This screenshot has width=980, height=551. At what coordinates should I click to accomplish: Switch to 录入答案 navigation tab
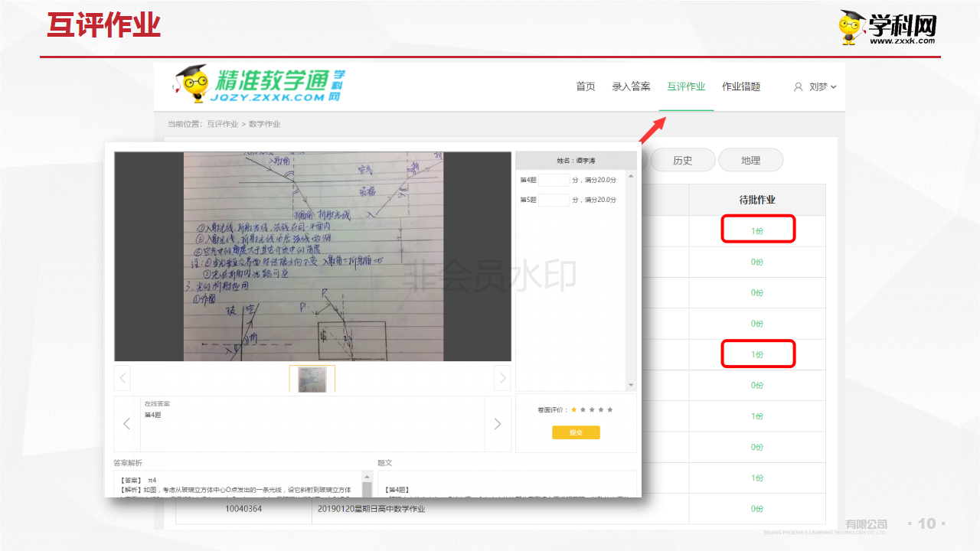point(631,86)
